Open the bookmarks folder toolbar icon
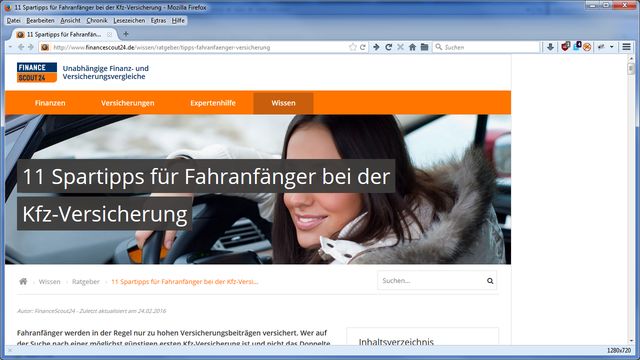Screen dimensions: 640x360 [x=424, y=47]
